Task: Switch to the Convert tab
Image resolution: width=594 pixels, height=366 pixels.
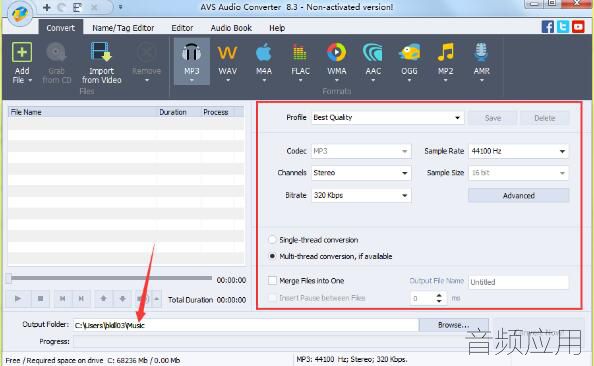Action: (61, 28)
